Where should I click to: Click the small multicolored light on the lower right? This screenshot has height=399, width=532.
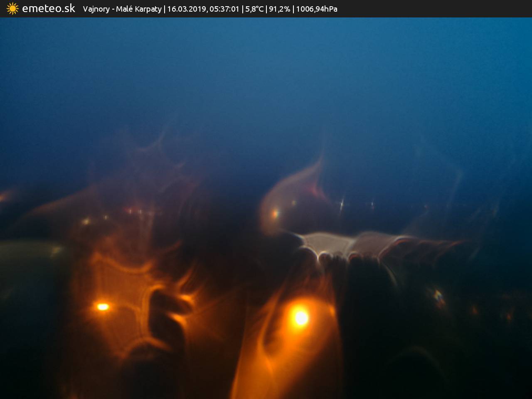coord(438,296)
